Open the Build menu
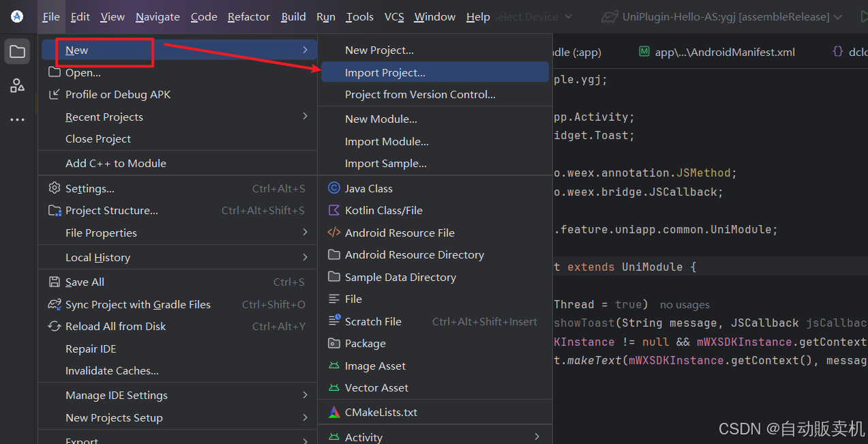 coord(293,16)
